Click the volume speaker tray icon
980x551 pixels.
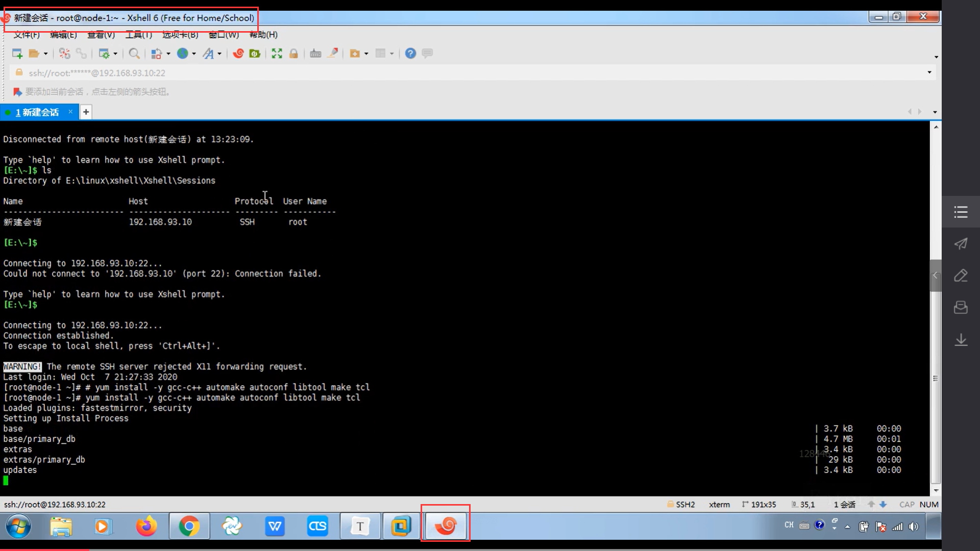[914, 527]
